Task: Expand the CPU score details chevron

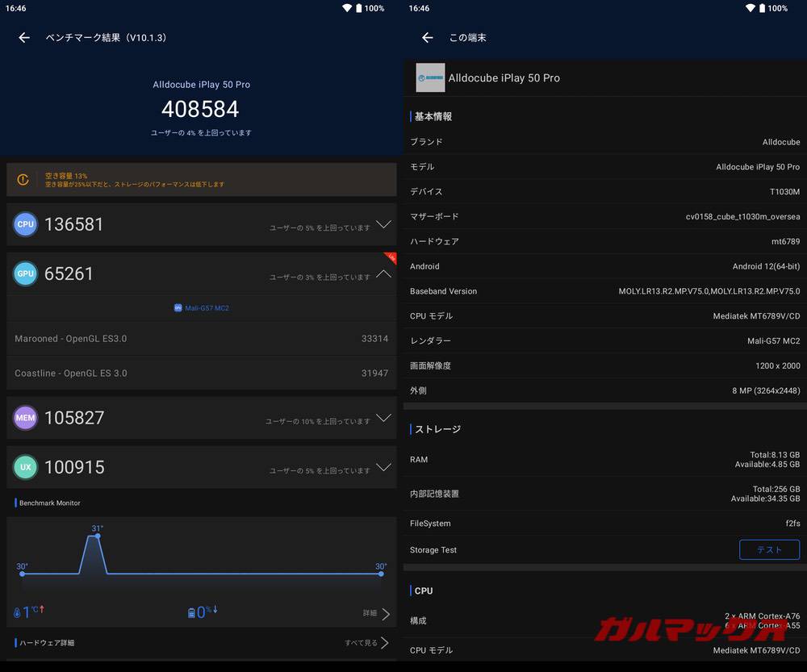Action: point(383,227)
